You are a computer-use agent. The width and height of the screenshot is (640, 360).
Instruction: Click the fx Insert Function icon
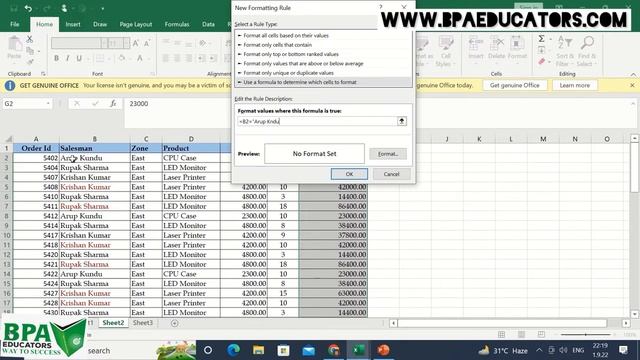[113, 104]
